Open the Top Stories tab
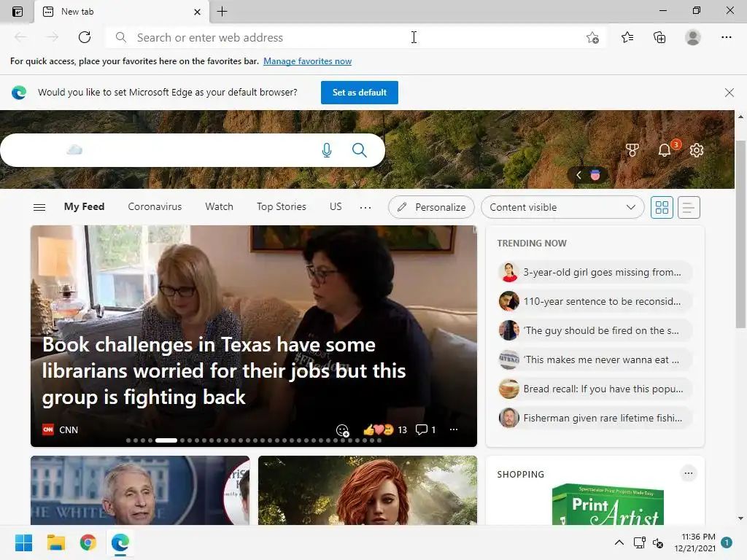 (281, 206)
